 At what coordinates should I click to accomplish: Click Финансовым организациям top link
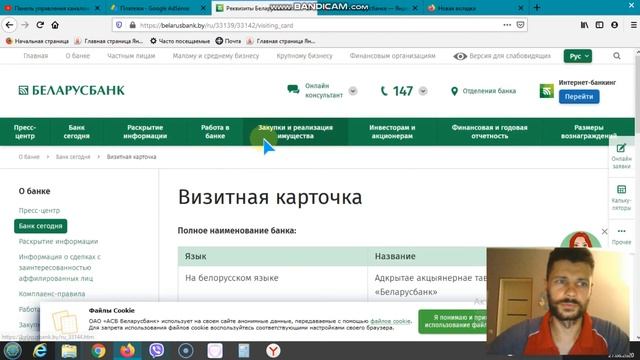[392, 56]
